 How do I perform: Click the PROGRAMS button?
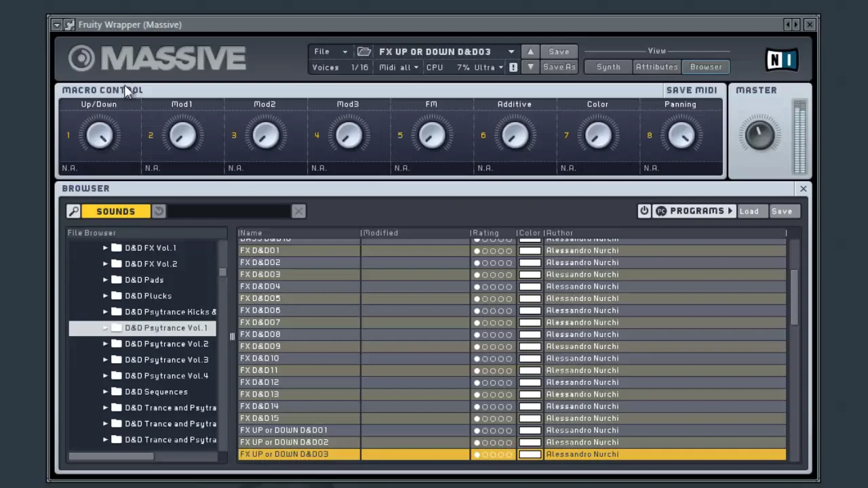(694, 211)
